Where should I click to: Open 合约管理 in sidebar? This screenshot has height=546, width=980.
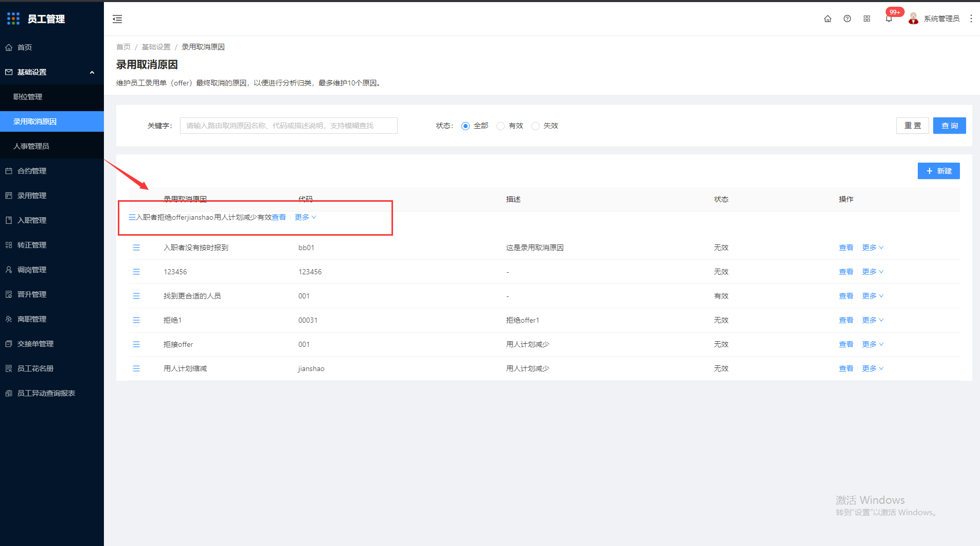tap(52, 171)
